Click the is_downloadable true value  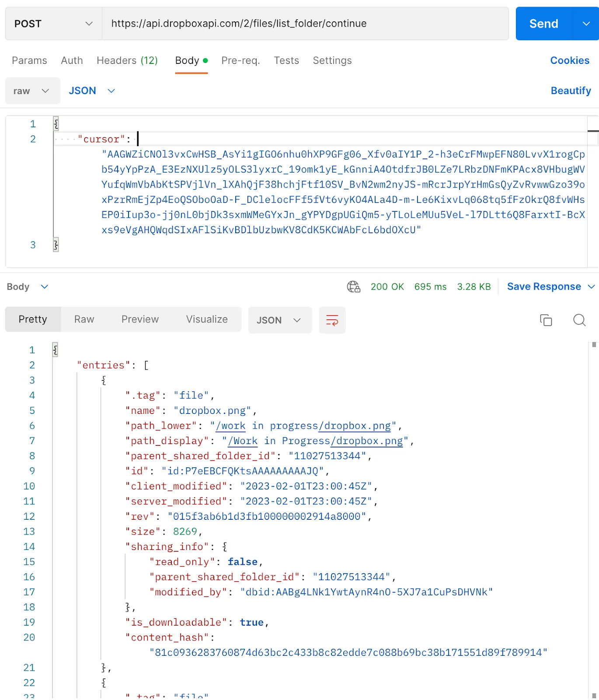tap(251, 623)
